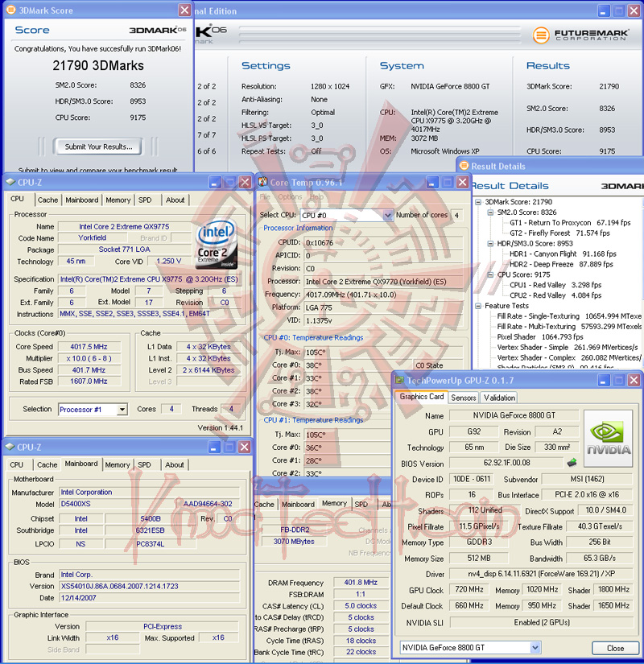Image resolution: width=644 pixels, height=664 pixels.
Task: Minimize the lower CPU-Z Mainboard window
Action: click(214, 447)
